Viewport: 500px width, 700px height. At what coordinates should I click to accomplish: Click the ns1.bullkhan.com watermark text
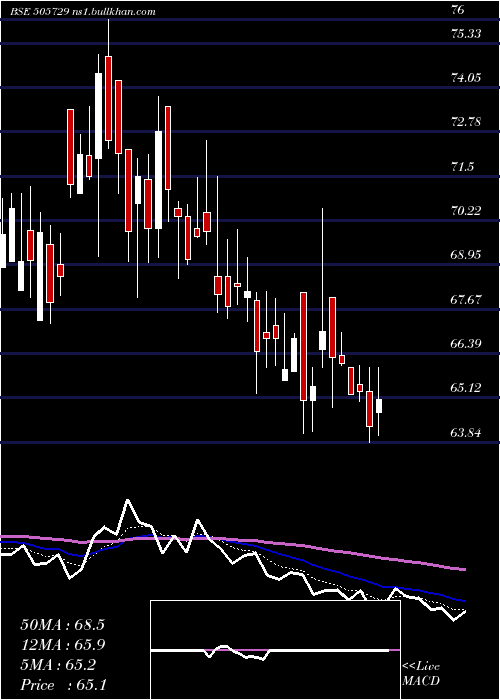[x=113, y=12]
